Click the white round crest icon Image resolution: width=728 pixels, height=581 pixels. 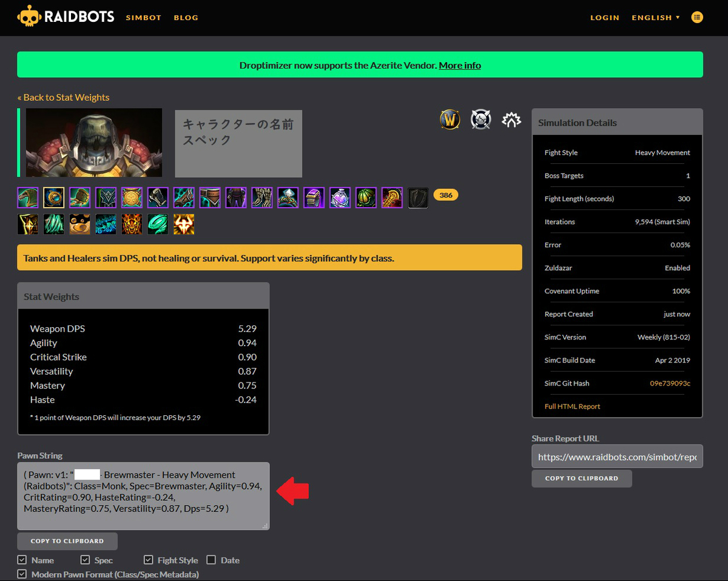(481, 120)
